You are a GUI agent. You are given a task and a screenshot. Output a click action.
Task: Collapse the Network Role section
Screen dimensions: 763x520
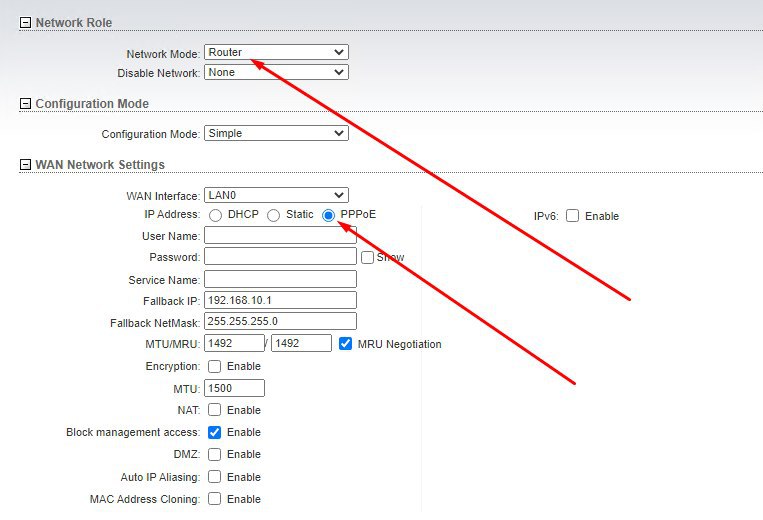point(25,23)
